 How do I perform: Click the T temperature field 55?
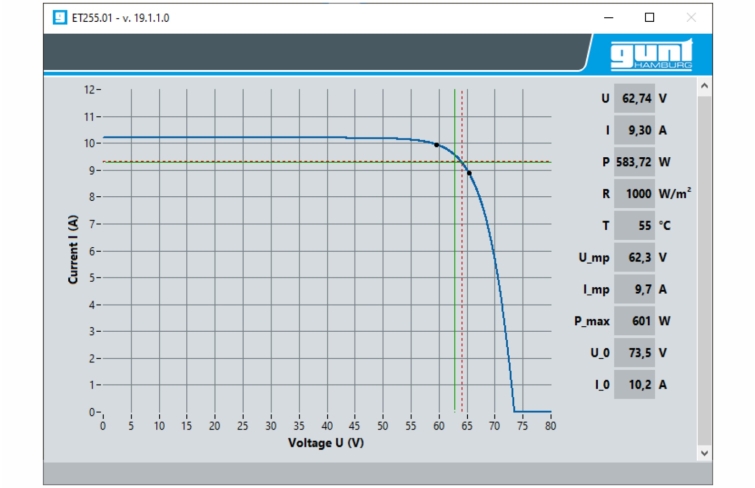tap(634, 225)
